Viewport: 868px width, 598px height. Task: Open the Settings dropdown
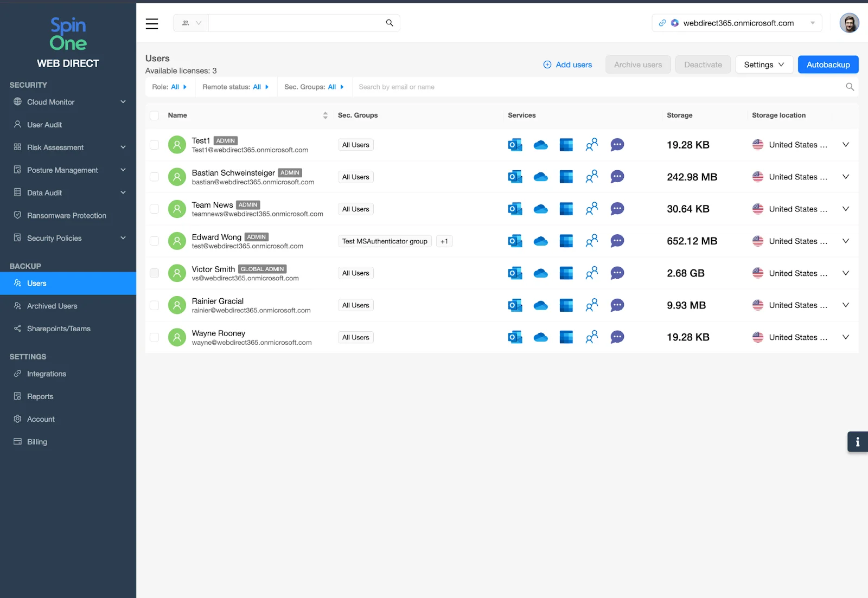point(764,64)
